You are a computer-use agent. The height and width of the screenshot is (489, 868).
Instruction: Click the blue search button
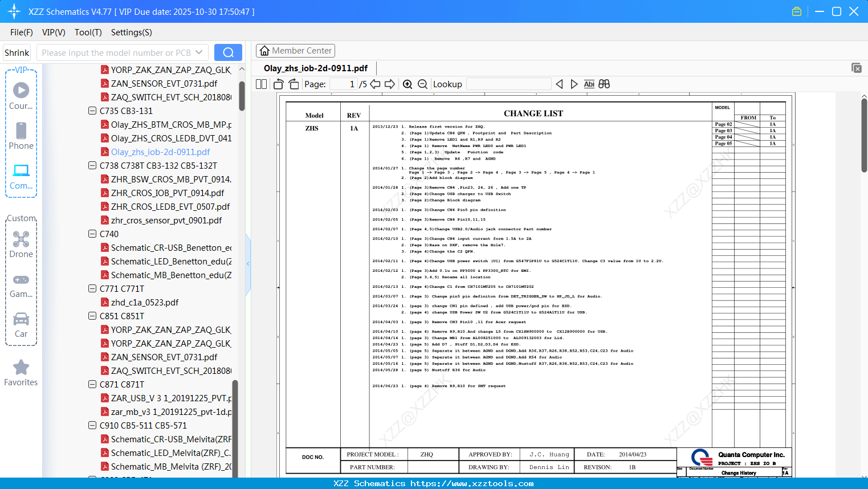pyautogui.click(x=228, y=52)
